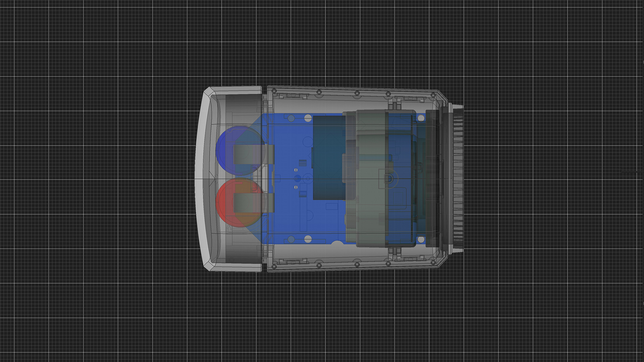Select screw at bottom-left corner of clear housing

(x=274, y=267)
